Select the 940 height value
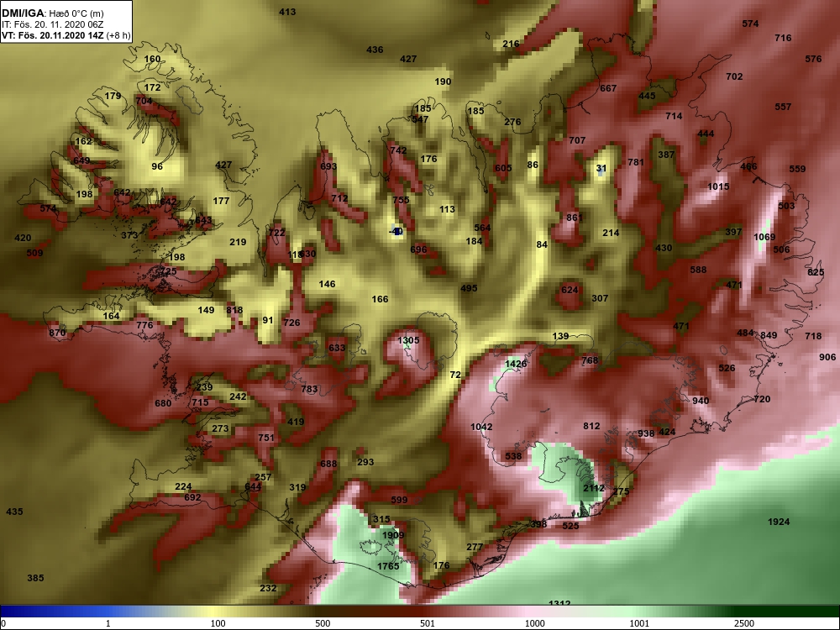The image size is (840, 630). 701,401
